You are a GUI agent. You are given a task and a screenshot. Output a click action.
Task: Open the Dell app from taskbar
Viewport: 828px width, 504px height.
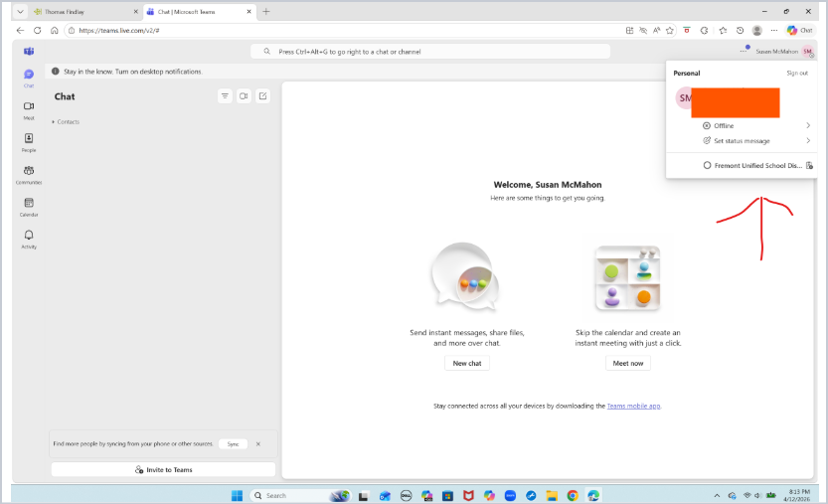(x=406, y=495)
